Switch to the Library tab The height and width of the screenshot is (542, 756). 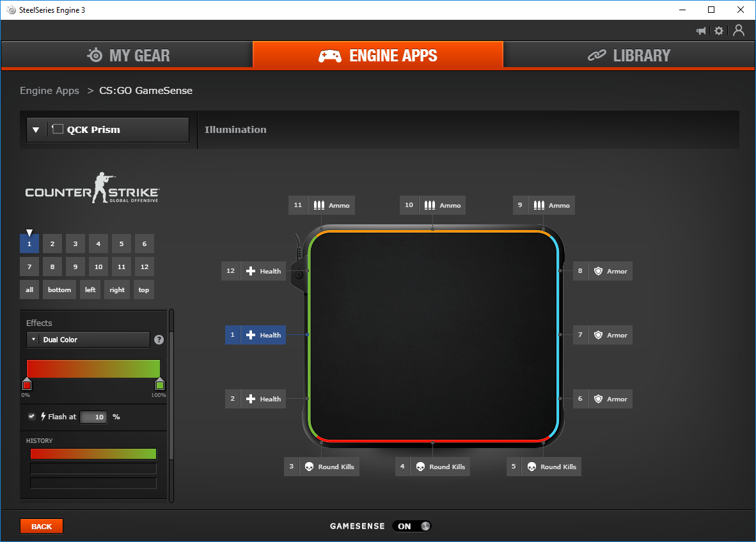[629, 56]
